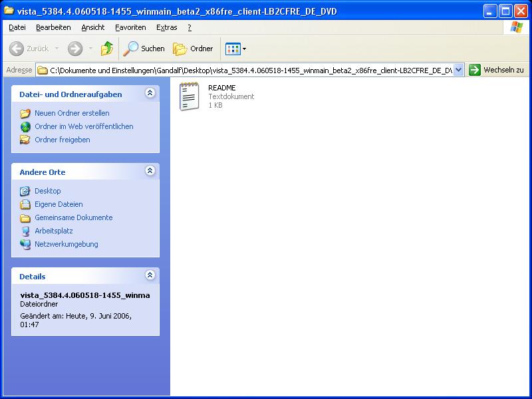Open the Zurück history dropdown arrow
This screenshot has width=532, height=399.
(x=57, y=49)
